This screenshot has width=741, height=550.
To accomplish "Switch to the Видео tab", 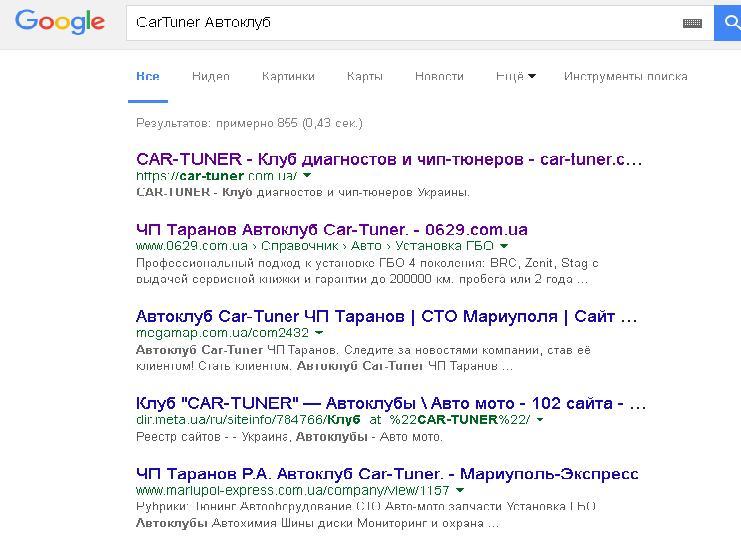I will (x=211, y=76).
